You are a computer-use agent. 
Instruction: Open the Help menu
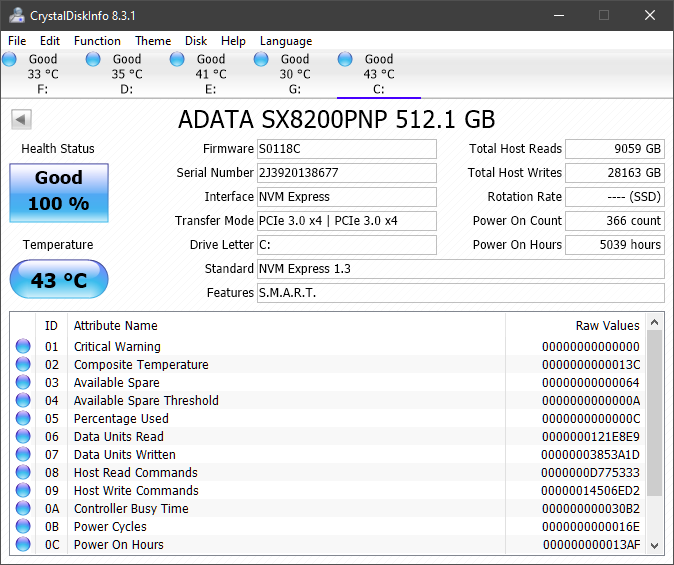[x=233, y=41]
